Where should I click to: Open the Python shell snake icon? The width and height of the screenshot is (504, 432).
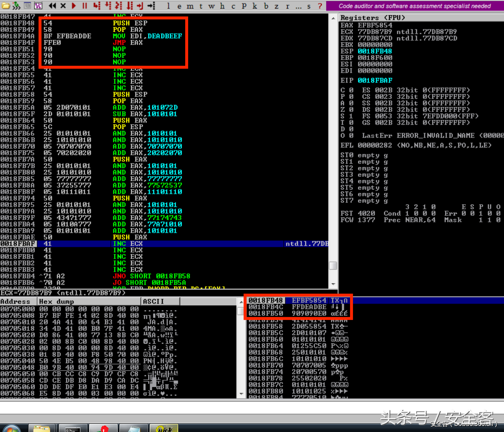pyautogui.click(x=16, y=6)
